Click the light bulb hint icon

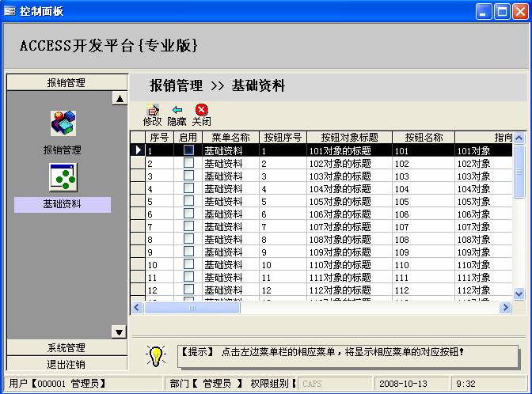155,356
